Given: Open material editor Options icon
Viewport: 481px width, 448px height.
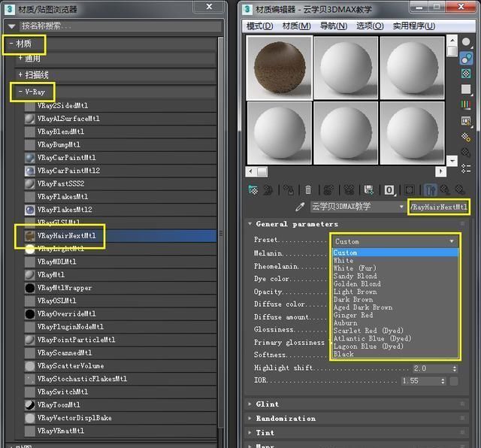Looking at the screenshot, I should [x=466, y=137].
